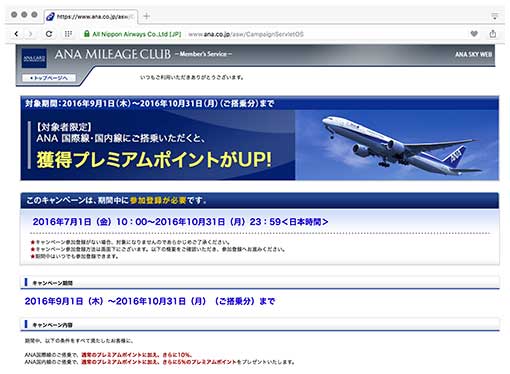Click the 獲得プレミアムポイントがUP! banner text
510x374 pixels.
coord(154,159)
